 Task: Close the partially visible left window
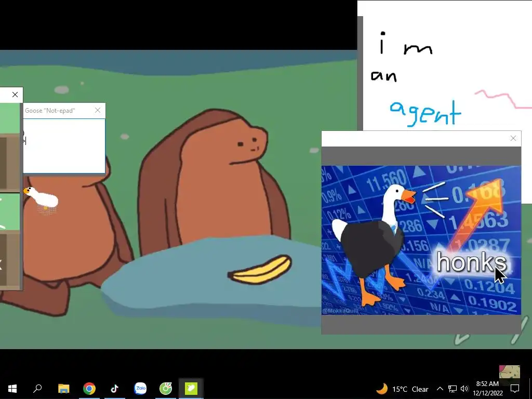(15, 95)
